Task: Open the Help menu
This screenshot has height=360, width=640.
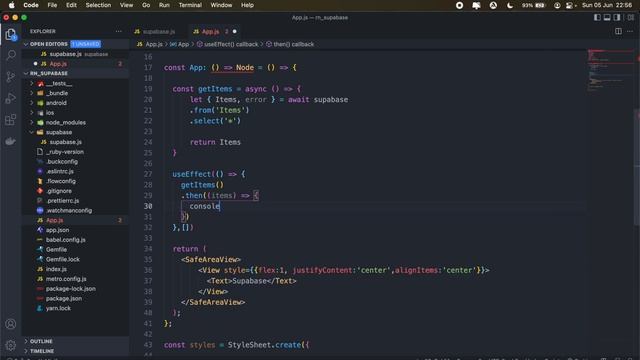Action: (x=247, y=5)
